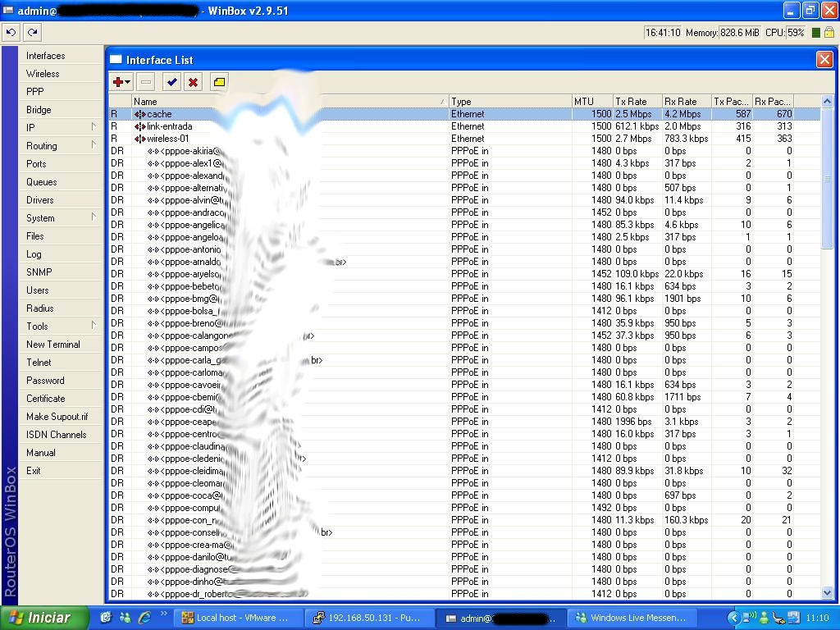
Task: Click the link-entrada interface icon
Action: tap(139, 126)
